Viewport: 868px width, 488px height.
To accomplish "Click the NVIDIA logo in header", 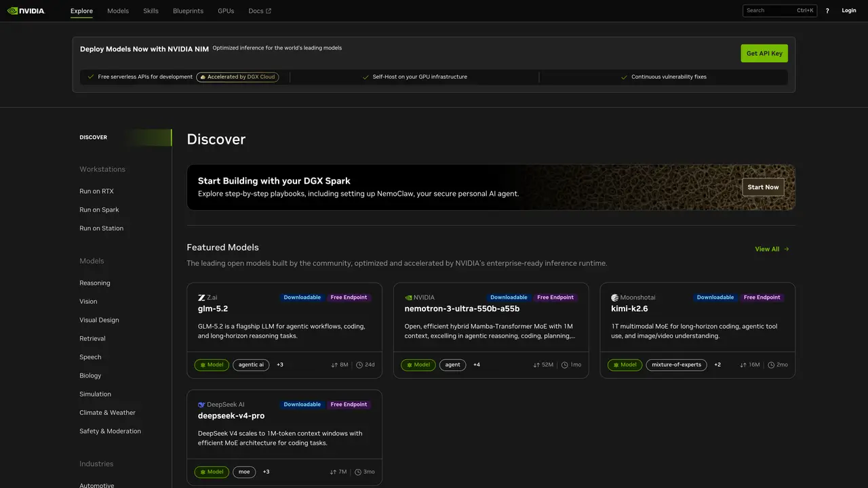I will 26,11.
